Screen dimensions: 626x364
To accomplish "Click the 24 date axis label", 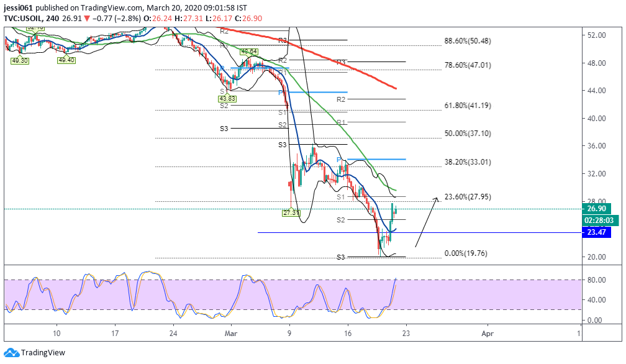I will tap(173, 334).
